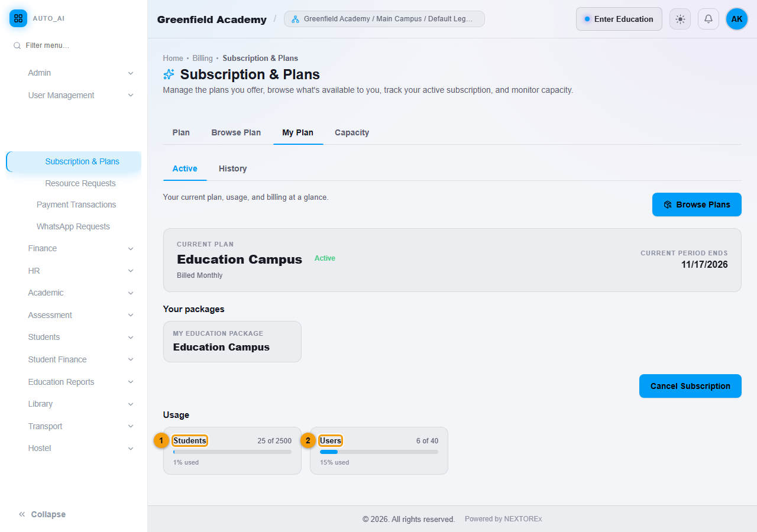Click the double-chevron Collapse icon

click(x=22, y=514)
